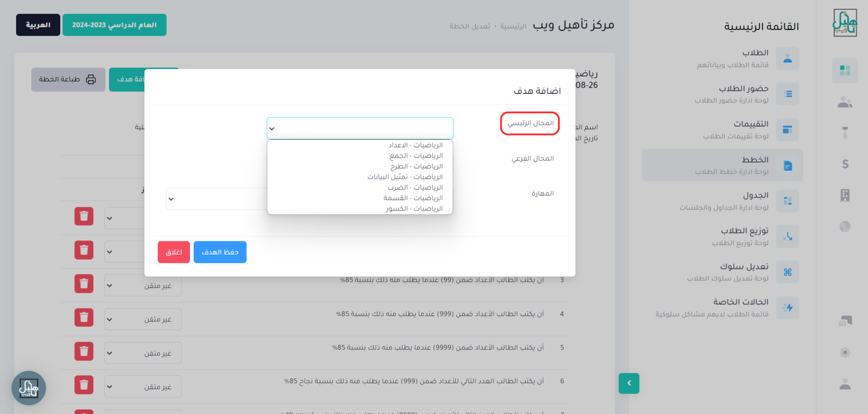This screenshot has height=414, width=868.
Task: Pick الرياضيات - الضرب option
Action: (360, 187)
